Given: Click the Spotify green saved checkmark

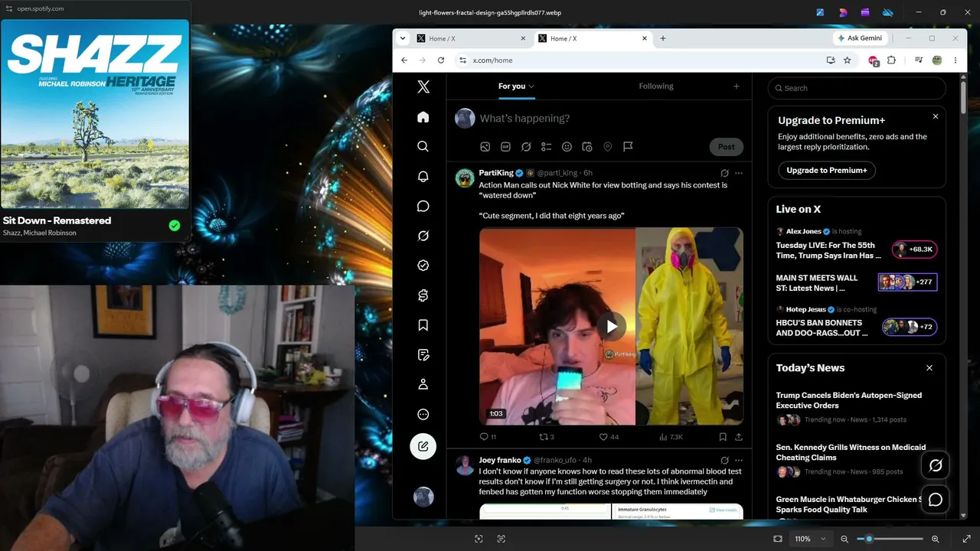Looking at the screenshot, I should tap(175, 225).
